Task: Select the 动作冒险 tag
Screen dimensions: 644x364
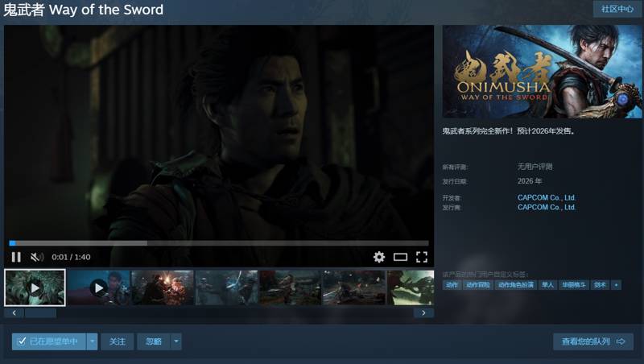Action: 477,284
